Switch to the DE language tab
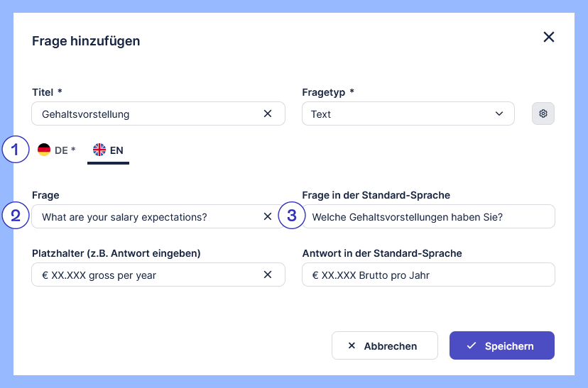 [x=57, y=150]
